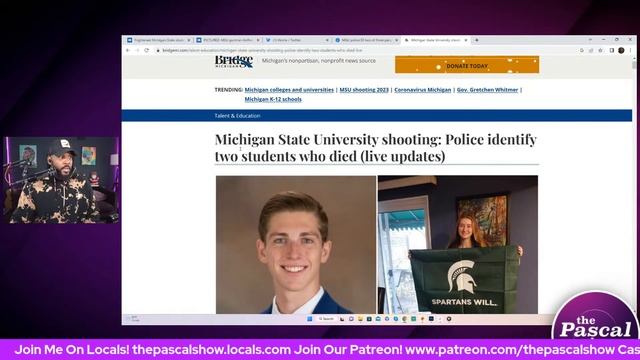Click the TRENDING label
Screen dimensions: 640x360
[x=229, y=90]
